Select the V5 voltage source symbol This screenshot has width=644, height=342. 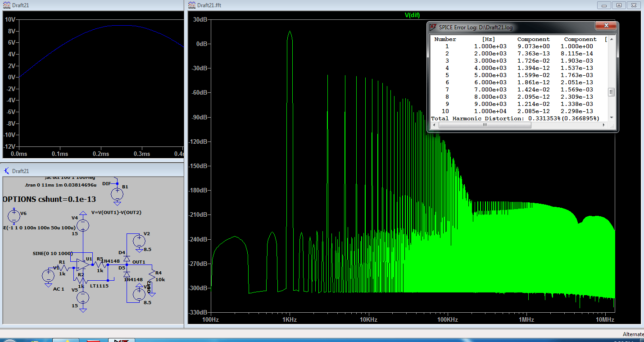coord(83,297)
